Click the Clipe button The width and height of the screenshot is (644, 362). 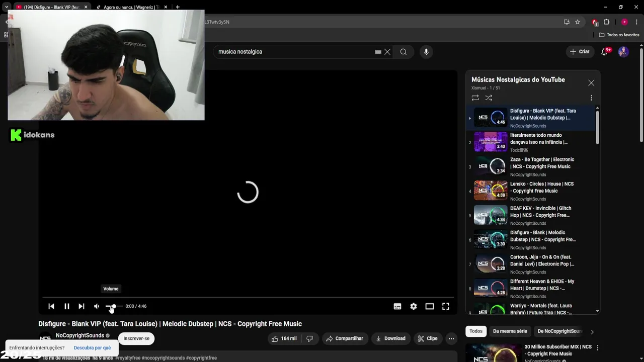coord(428,338)
